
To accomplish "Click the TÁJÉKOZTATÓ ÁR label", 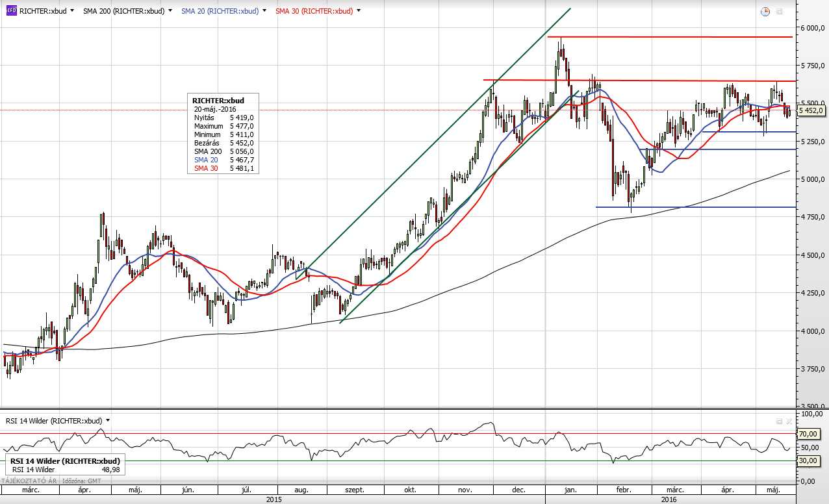I will pyautogui.click(x=29, y=481).
